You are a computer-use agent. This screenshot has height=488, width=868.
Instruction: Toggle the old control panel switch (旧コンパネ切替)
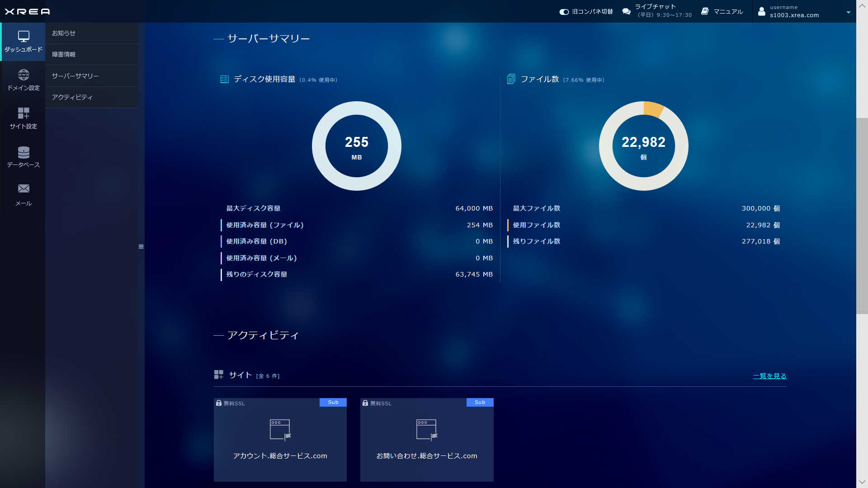point(564,12)
